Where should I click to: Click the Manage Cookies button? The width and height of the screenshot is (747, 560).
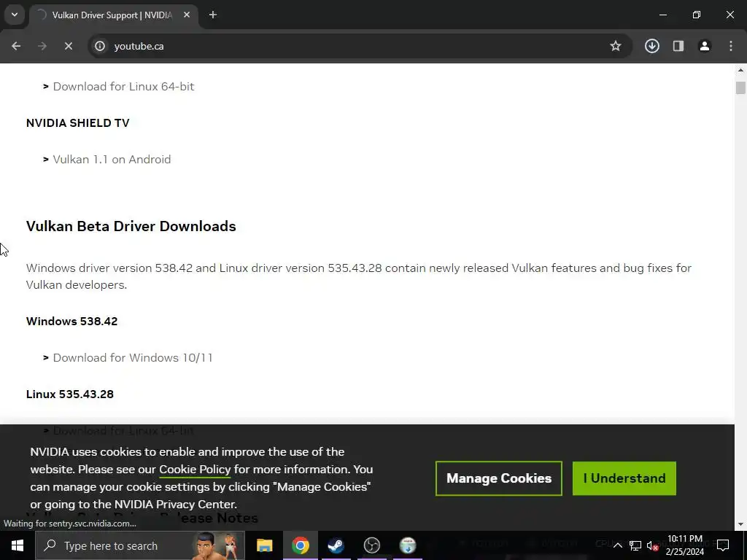pyautogui.click(x=499, y=478)
